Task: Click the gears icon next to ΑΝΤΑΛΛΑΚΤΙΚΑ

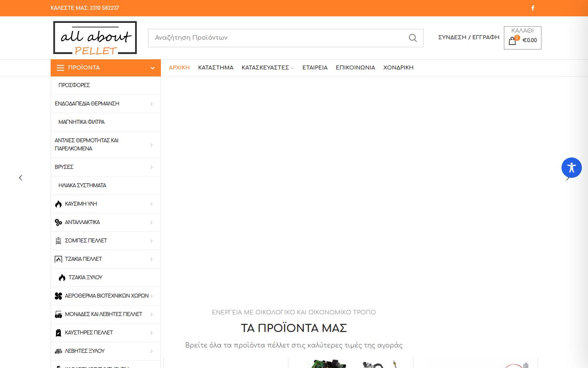Action: [x=58, y=222]
